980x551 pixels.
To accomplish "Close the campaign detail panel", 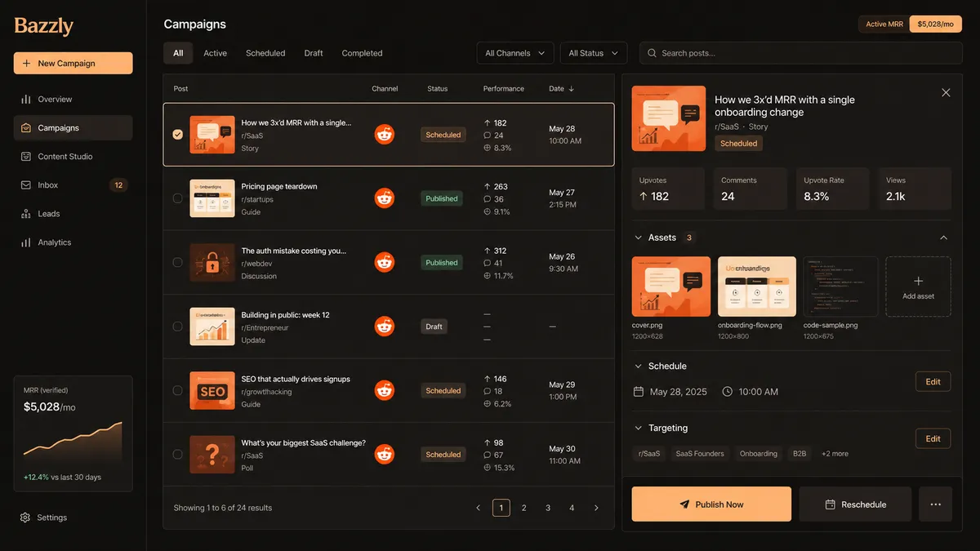I will point(946,93).
